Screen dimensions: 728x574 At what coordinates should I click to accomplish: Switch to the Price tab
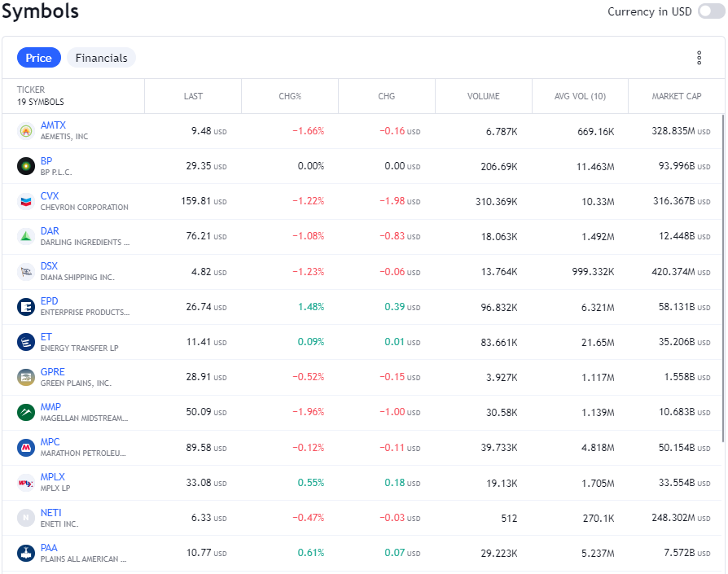pyautogui.click(x=38, y=58)
